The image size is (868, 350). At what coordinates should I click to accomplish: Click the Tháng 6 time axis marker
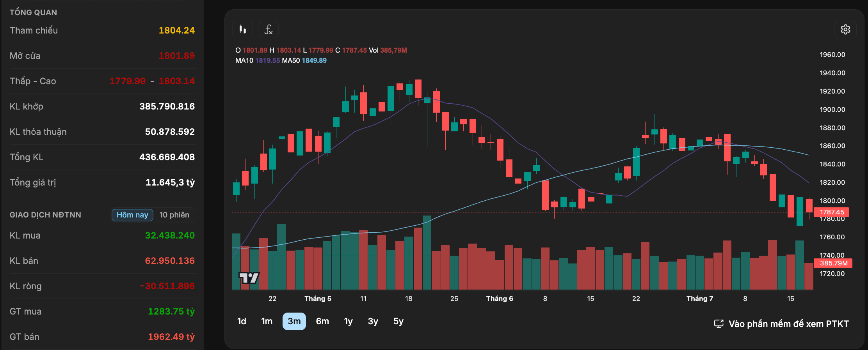[x=500, y=299]
